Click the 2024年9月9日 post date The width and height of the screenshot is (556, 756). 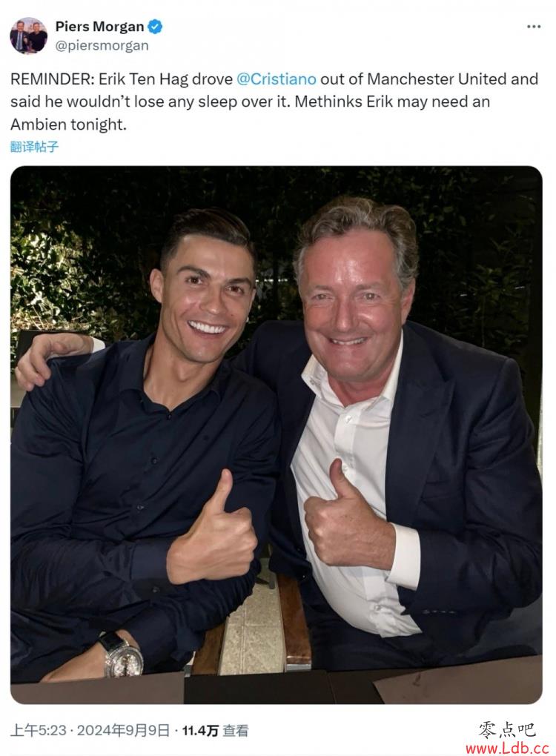124,731
